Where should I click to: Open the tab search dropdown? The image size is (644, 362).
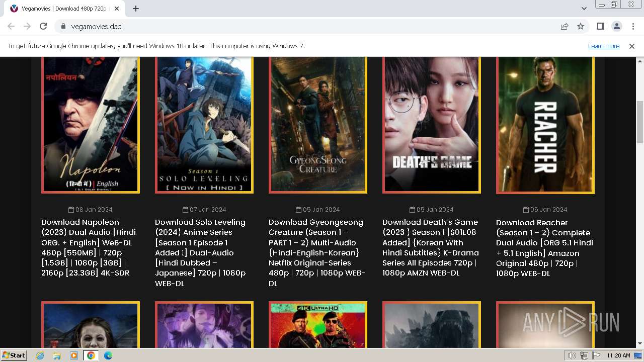[x=584, y=9]
